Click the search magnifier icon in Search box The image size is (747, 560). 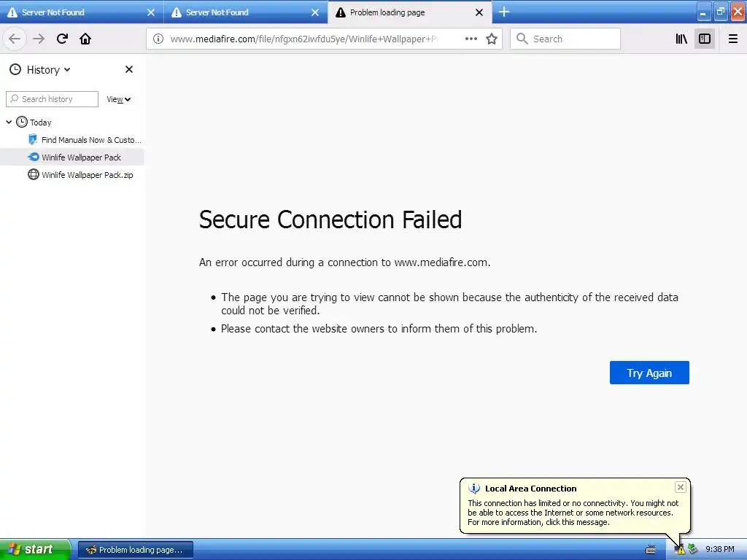pyautogui.click(x=522, y=39)
